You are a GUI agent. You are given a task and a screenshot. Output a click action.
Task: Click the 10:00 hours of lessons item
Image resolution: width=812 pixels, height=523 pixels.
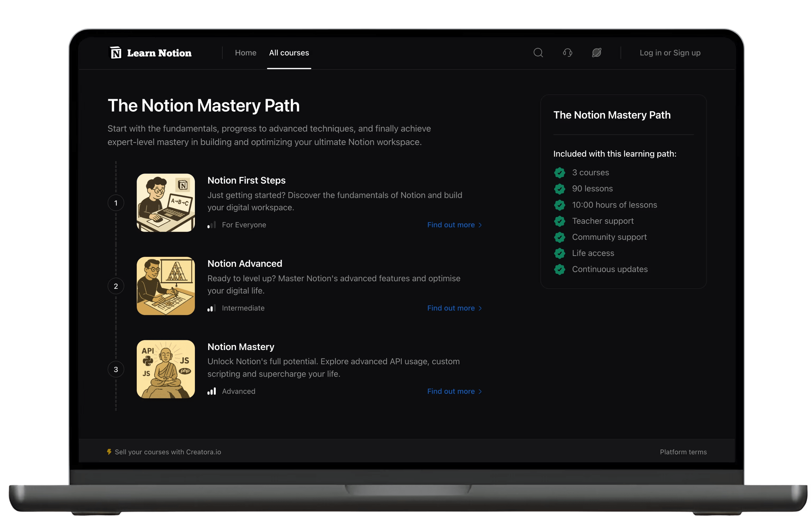coord(614,205)
